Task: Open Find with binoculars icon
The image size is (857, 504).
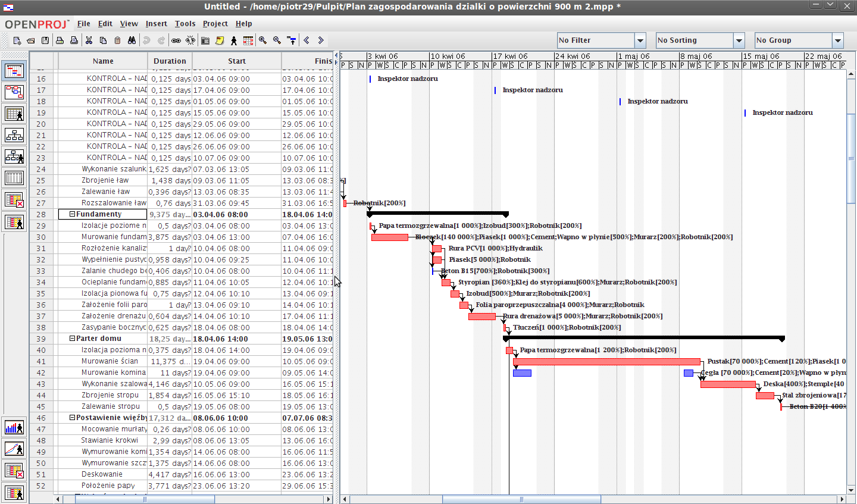Action: pos(132,40)
